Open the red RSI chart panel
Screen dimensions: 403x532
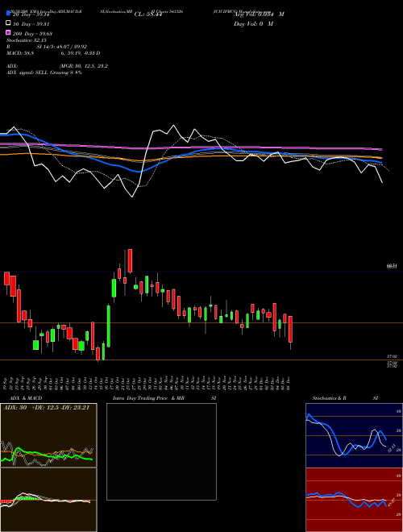(354, 500)
